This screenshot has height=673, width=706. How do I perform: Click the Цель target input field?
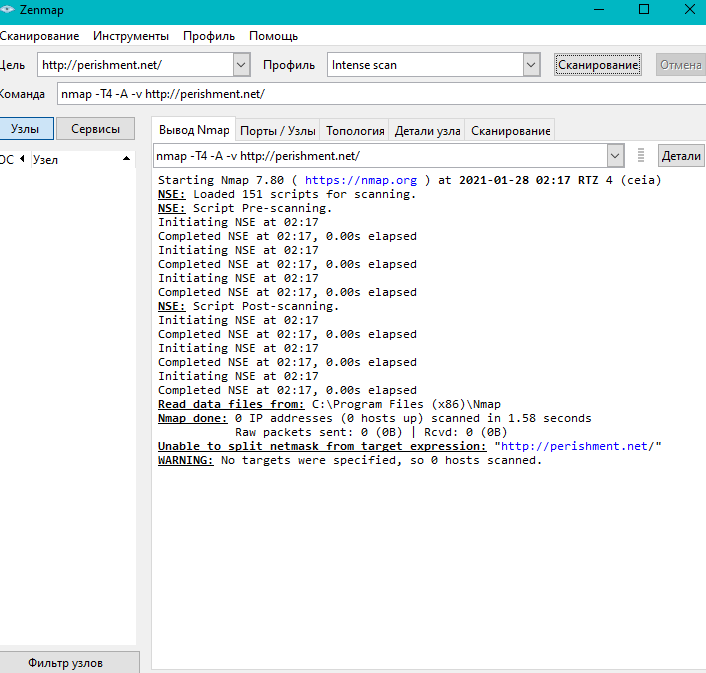[136, 65]
